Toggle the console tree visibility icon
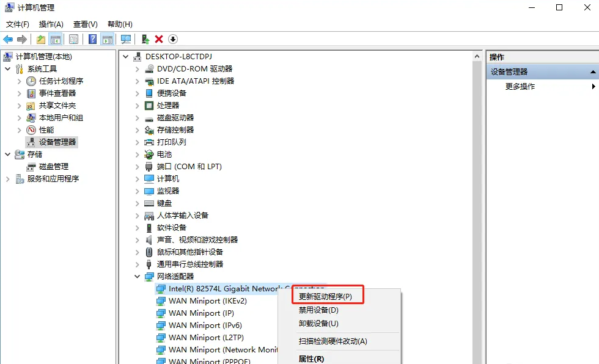The image size is (599, 364). pos(54,38)
